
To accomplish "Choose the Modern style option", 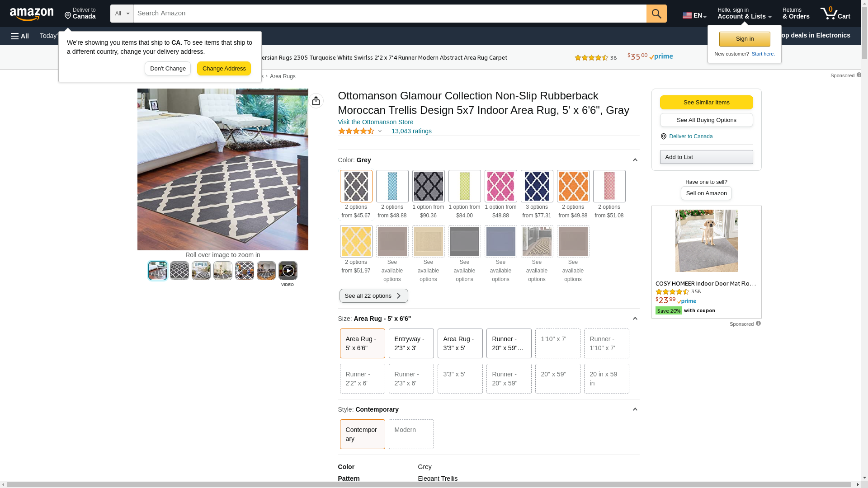I will pos(411,434).
